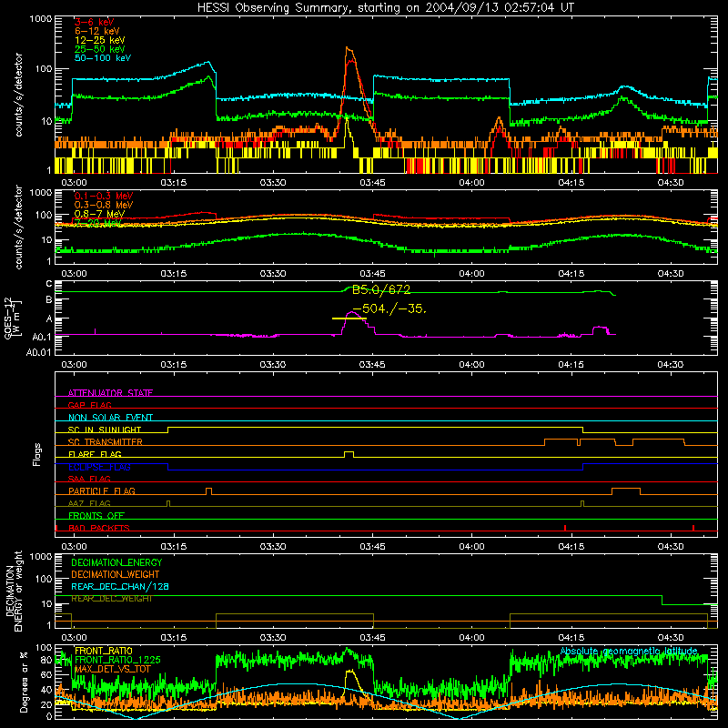
Task: Click the DECIMATION_WEIGHT legend label
Action: tap(116, 574)
